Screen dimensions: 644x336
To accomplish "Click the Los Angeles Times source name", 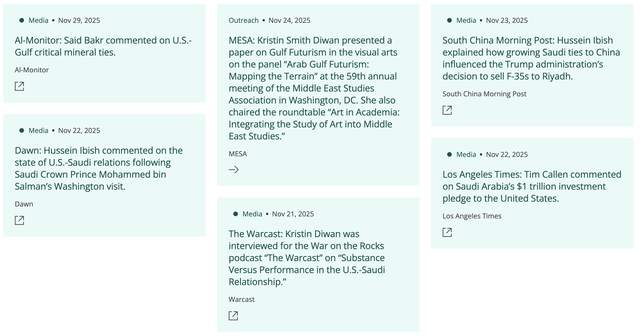I will point(472,216).
